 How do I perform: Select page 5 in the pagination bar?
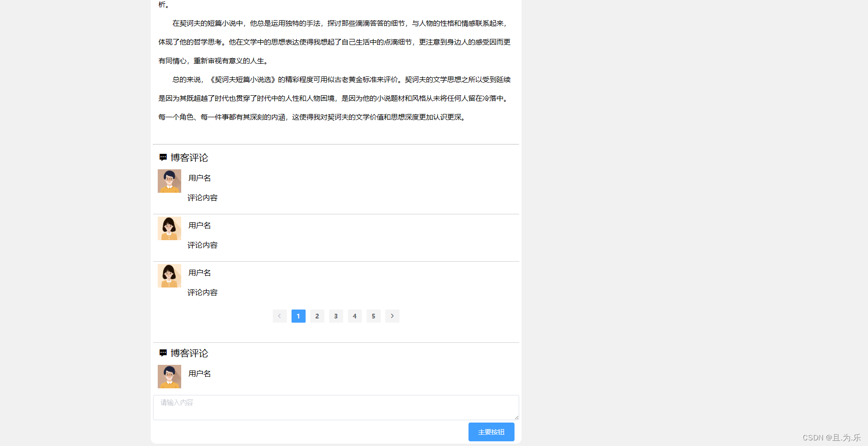(x=373, y=316)
